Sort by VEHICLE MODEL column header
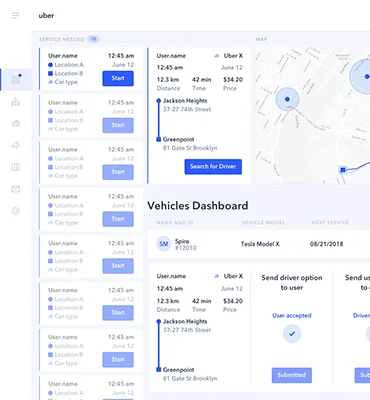 coord(263,222)
